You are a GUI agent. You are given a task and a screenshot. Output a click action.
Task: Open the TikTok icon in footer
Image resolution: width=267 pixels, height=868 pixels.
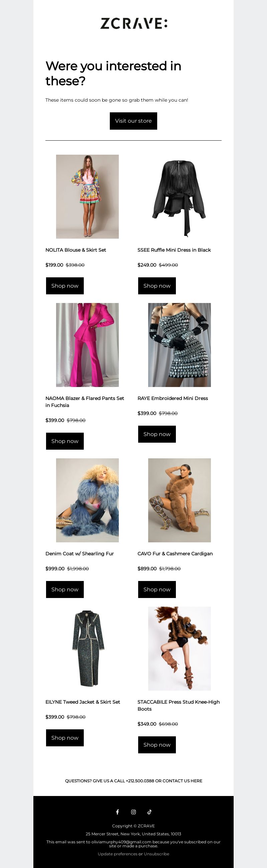point(150,812)
